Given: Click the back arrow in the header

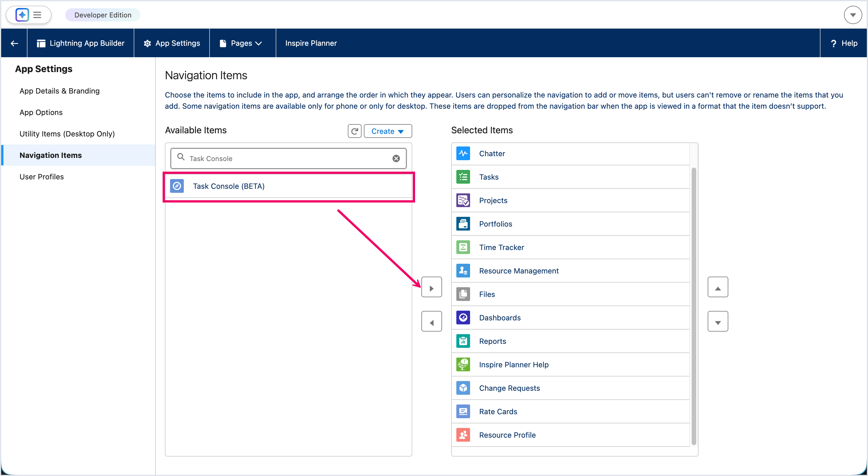Looking at the screenshot, I should (14, 43).
